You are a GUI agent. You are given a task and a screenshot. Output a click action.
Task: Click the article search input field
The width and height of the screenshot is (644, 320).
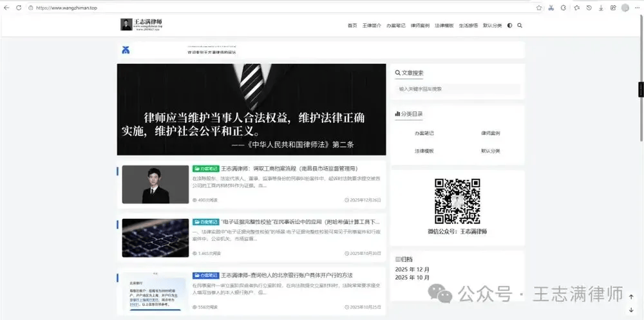point(457,89)
